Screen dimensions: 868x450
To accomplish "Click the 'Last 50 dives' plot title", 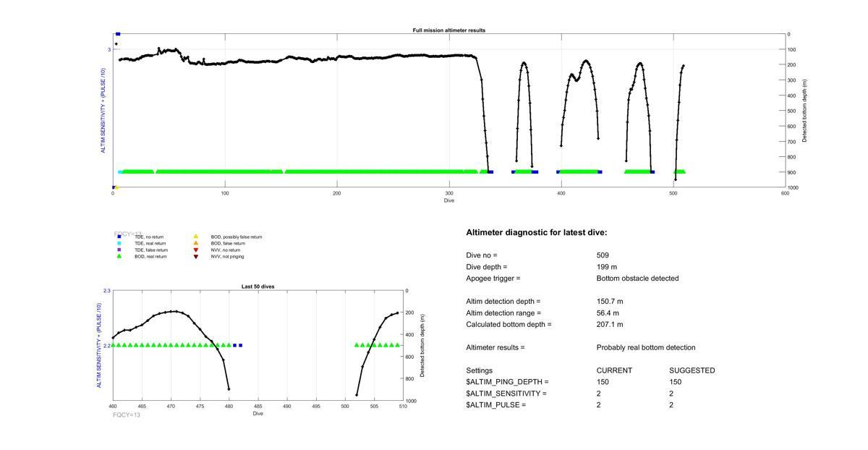I will (258, 286).
